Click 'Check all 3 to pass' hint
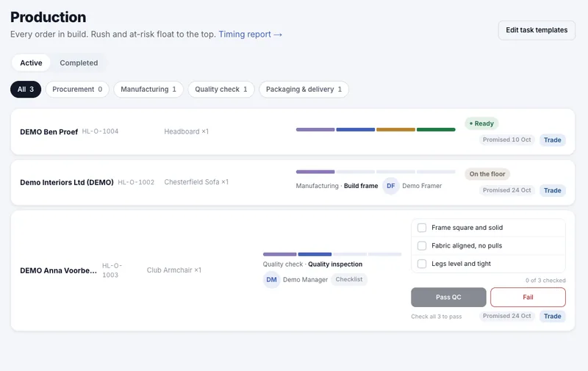The height and width of the screenshot is (371, 588). (436, 317)
